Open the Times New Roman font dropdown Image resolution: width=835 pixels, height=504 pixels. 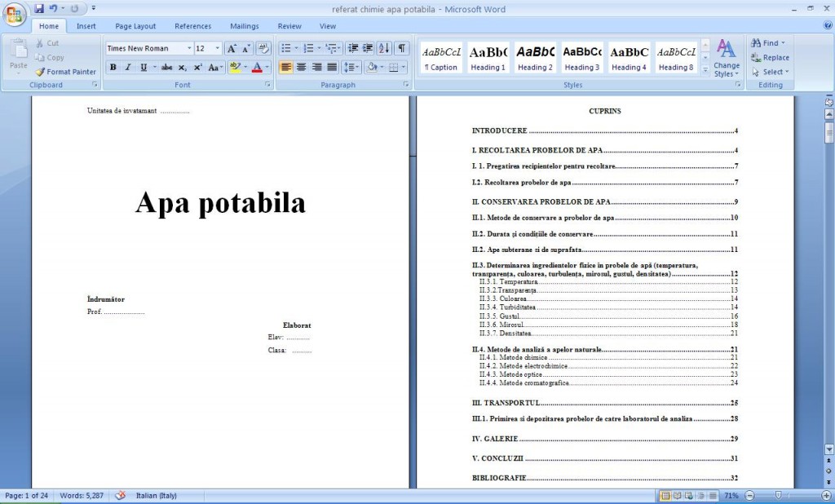[x=189, y=49]
